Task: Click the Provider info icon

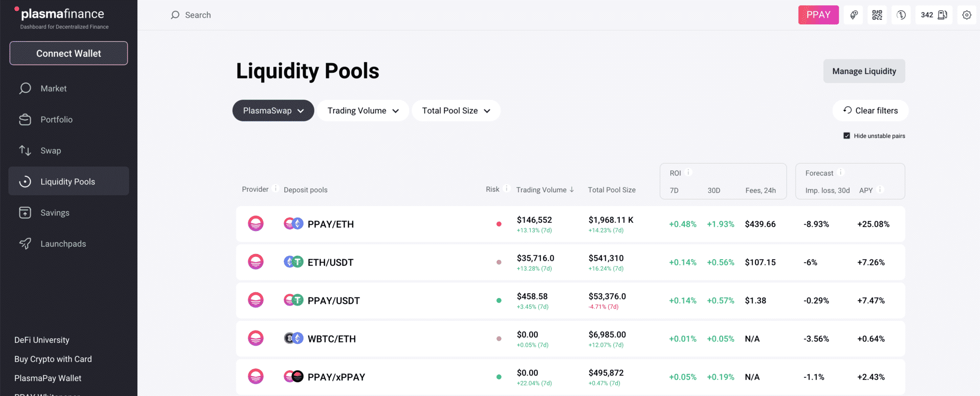Action: tap(276, 188)
